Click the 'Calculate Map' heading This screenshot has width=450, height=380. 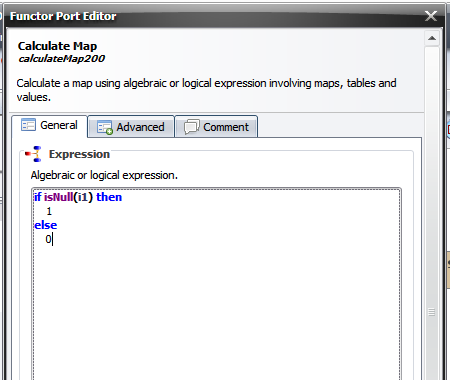[x=57, y=46]
